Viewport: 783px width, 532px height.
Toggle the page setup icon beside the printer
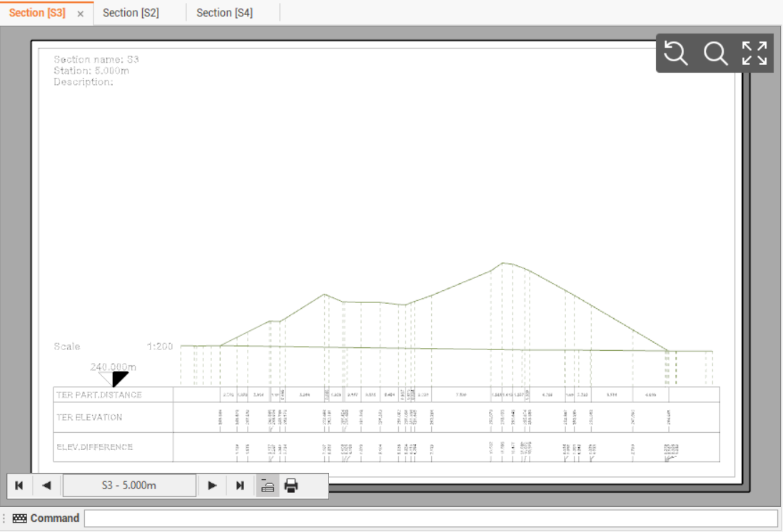coord(267,486)
